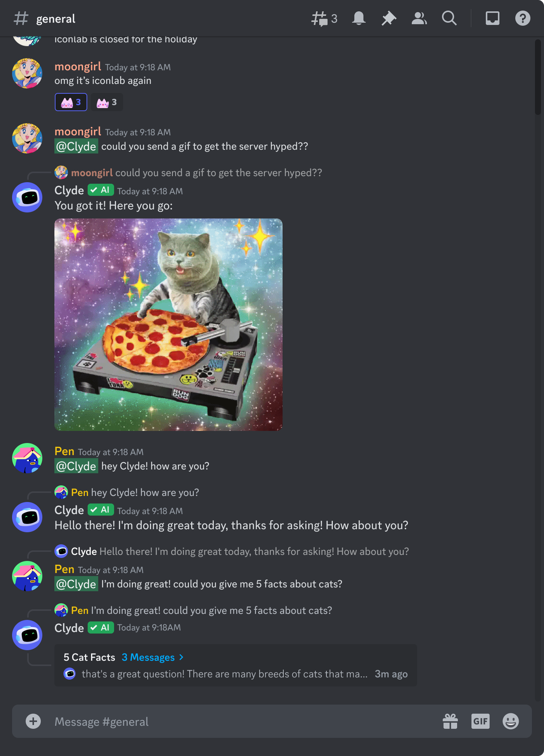Expand the 5 Cat Facts thread chevron
The width and height of the screenshot is (544, 756).
pyautogui.click(x=181, y=657)
